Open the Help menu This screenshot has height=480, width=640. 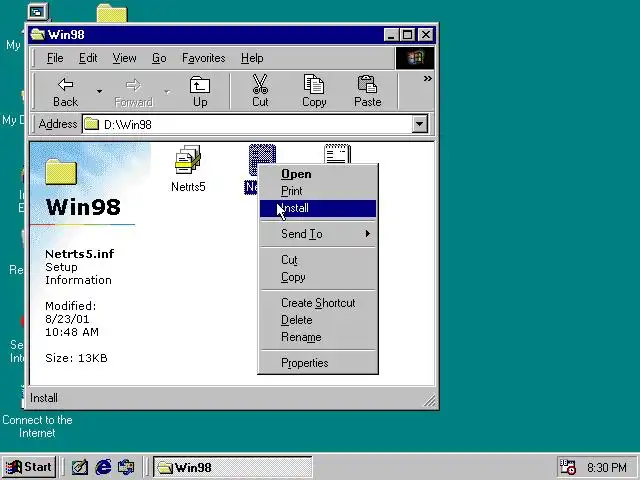coord(252,58)
